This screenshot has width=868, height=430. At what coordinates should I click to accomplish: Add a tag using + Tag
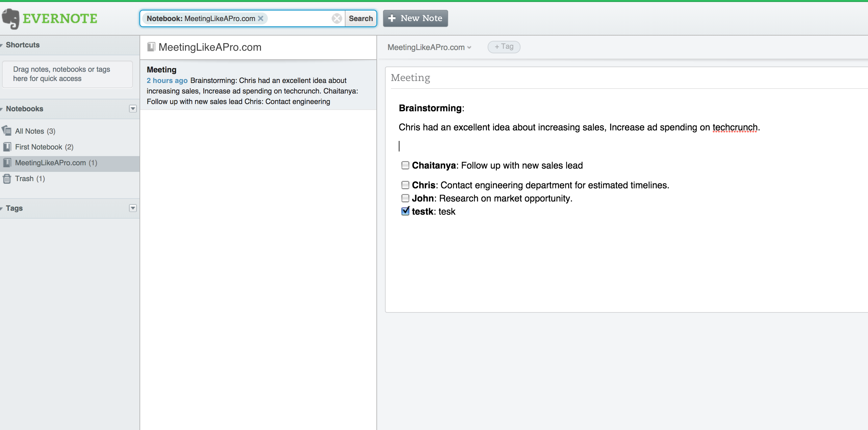point(503,46)
